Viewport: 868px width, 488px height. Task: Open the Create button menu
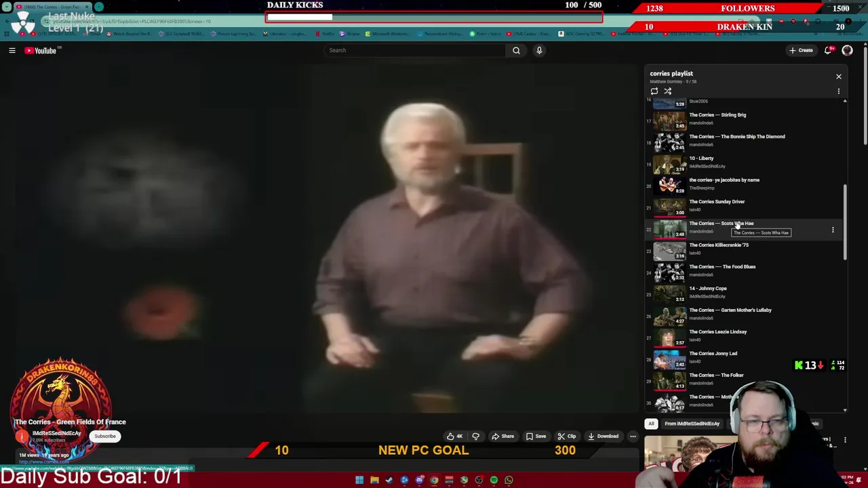pos(801,50)
